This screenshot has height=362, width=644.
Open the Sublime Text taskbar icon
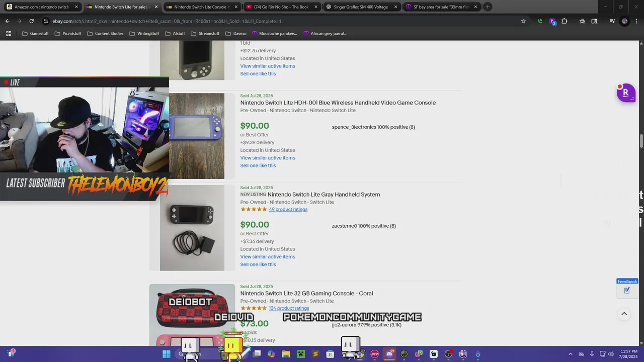click(x=315, y=354)
